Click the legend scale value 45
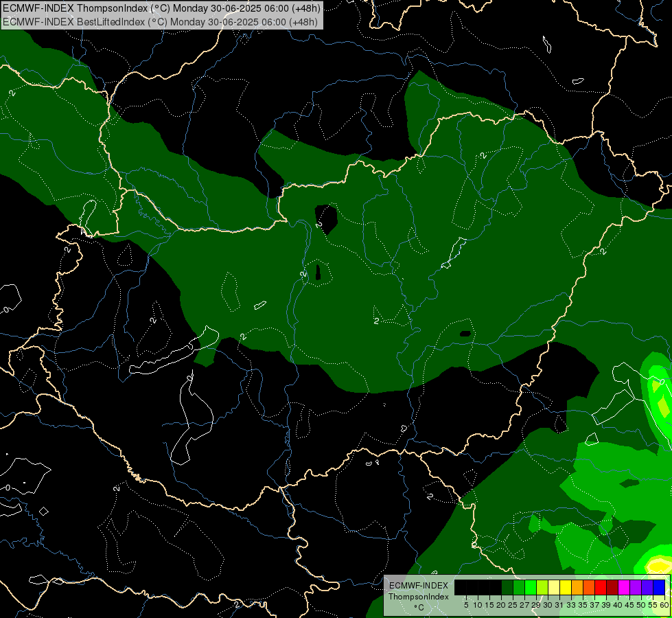The height and width of the screenshot is (618, 672). [x=629, y=605]
